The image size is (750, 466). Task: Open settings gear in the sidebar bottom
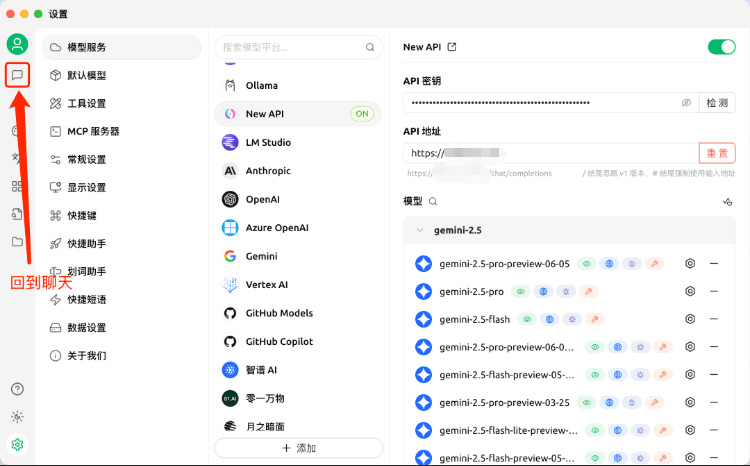click(x=17, y=444)
